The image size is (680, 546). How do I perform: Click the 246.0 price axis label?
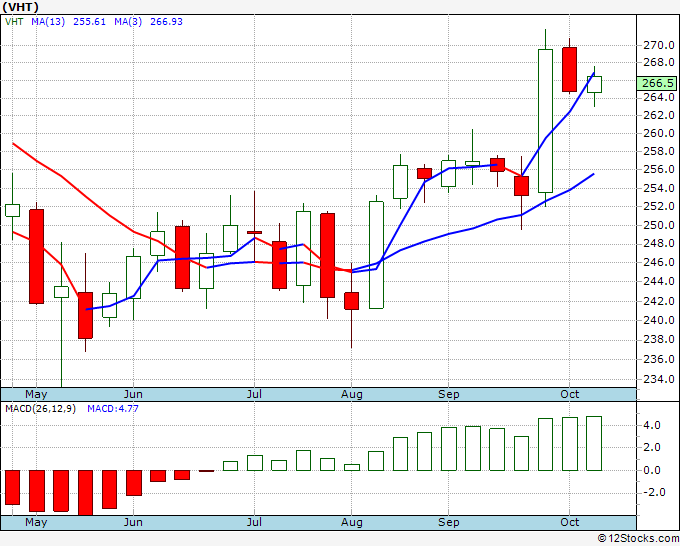[x=659, y=262]
